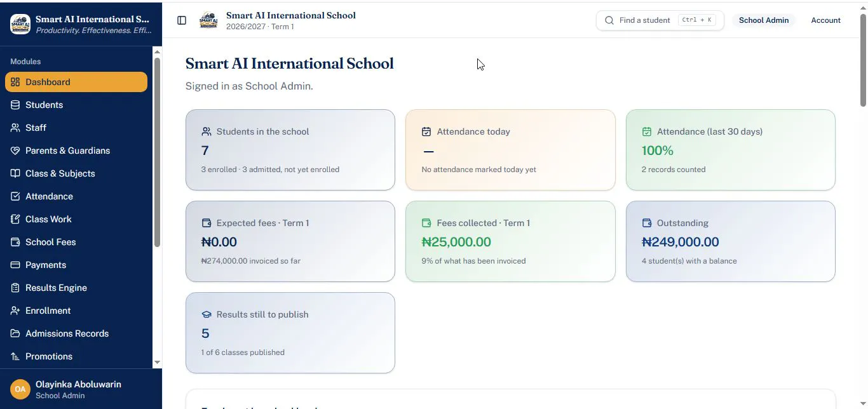868x409 pixels.
Task: Click the sidebar vertical scrollbar thumb
Action: (157, 152)
